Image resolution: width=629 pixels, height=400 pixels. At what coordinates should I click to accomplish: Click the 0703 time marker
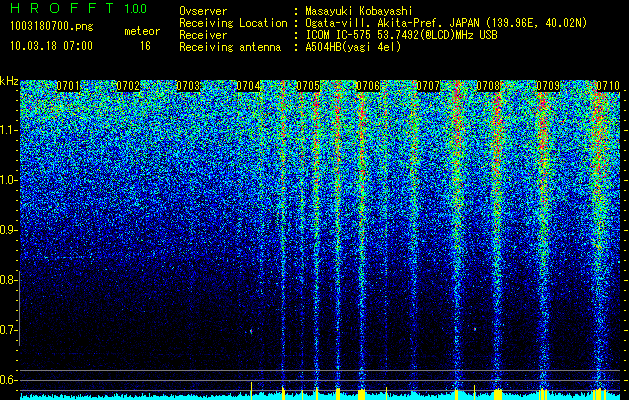[188, 86]
